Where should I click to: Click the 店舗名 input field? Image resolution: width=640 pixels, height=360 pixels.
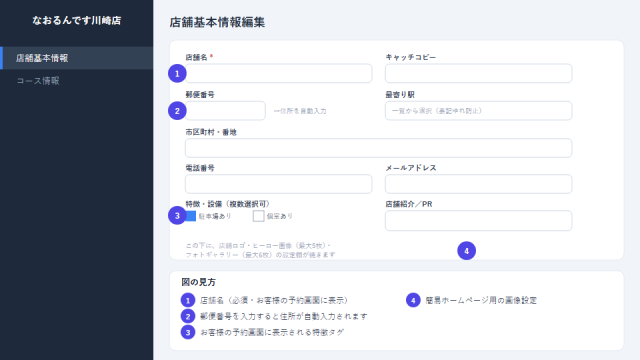tap(278, 73)
